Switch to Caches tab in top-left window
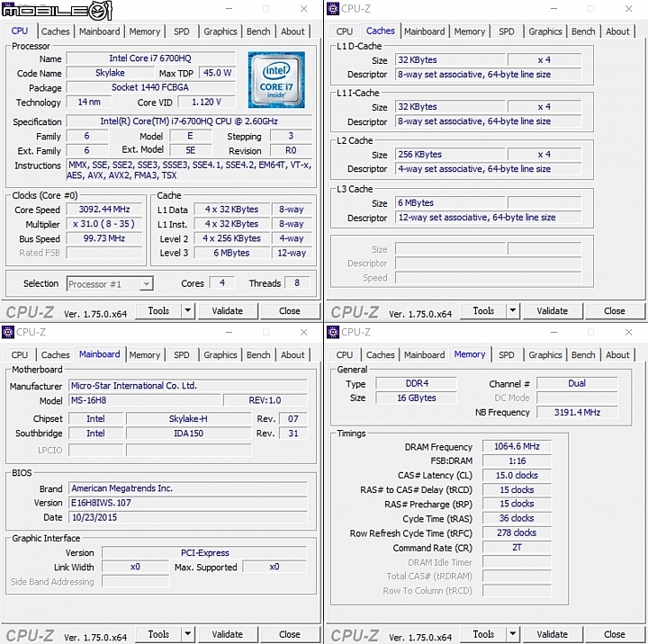 (x=56, y=31)
